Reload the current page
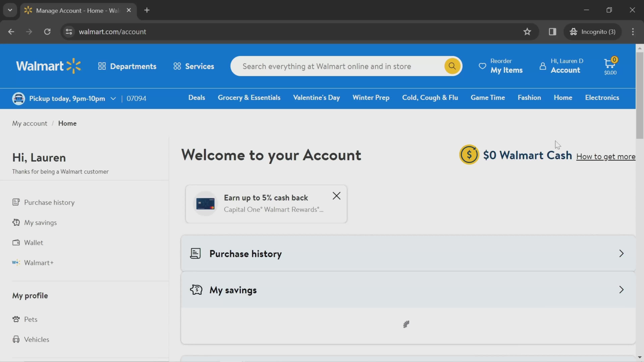The height and width of the screenshot is (362, 644). point(47,32)
